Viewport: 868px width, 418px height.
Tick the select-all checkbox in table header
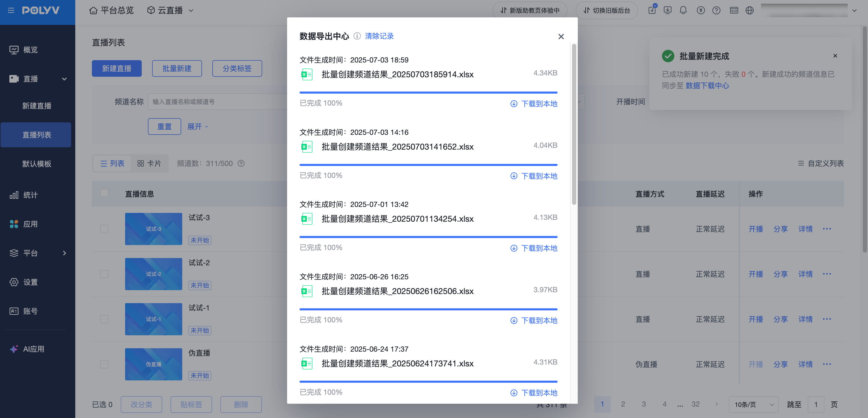104,193
